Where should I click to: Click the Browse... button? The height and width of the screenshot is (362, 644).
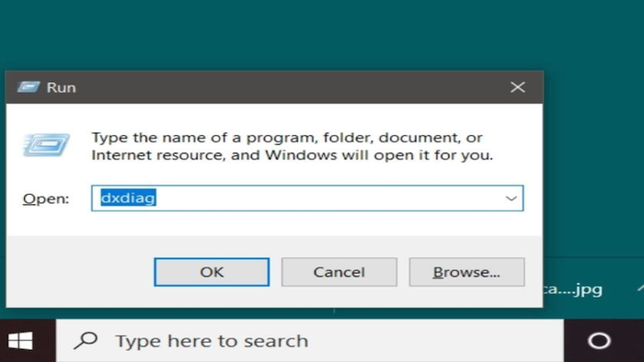click(x=467, y=272)
